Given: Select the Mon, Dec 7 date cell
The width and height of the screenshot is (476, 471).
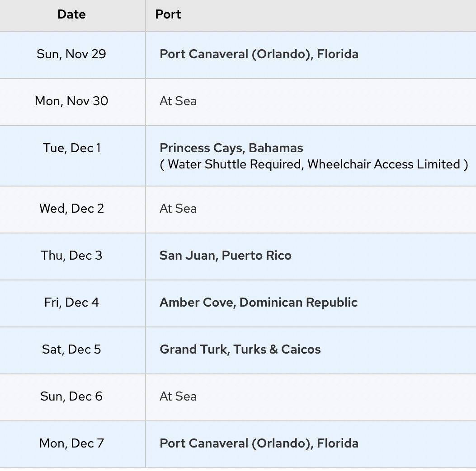Looking at the screenshot, I should pos(71,443).
